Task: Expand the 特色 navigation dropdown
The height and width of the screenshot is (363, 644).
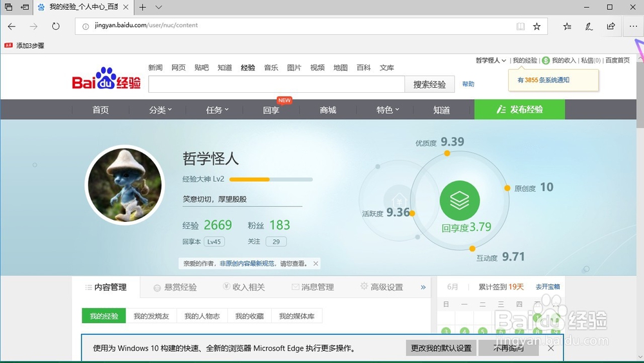Action: point(387,110)
